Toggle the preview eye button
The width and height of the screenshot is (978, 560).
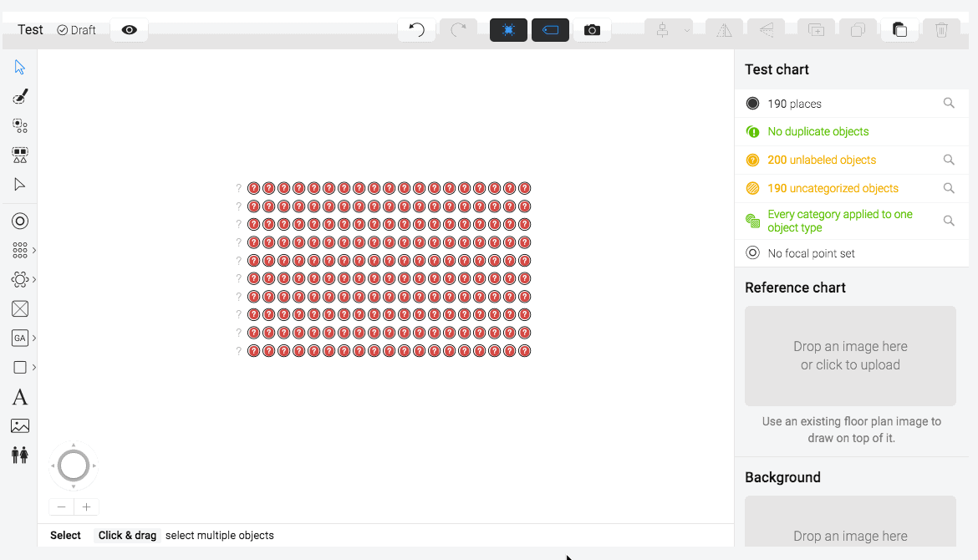pyautogui.click(x=129, y=30)
